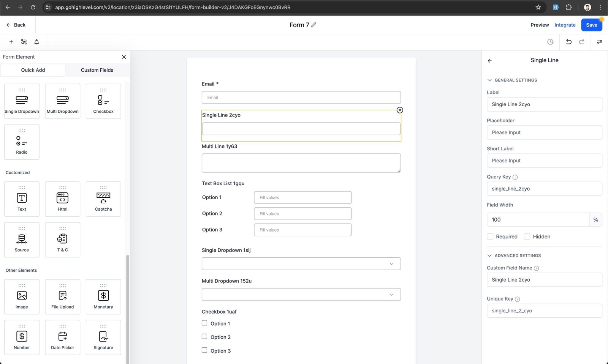
Task: Open the Single Dropdown 1sij field
Action: click(x=301, y=264)
